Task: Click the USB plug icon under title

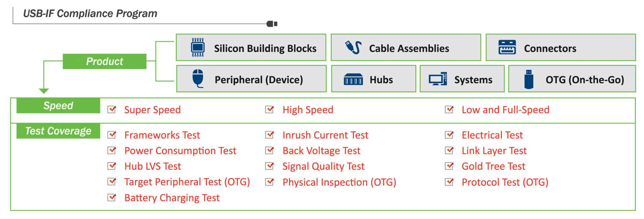Action: [272, 24]
